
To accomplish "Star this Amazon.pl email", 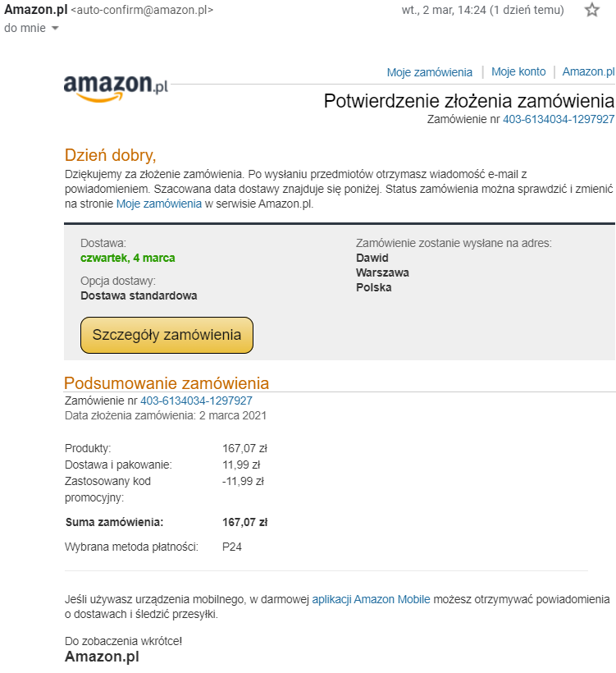I will coord(592,10).
